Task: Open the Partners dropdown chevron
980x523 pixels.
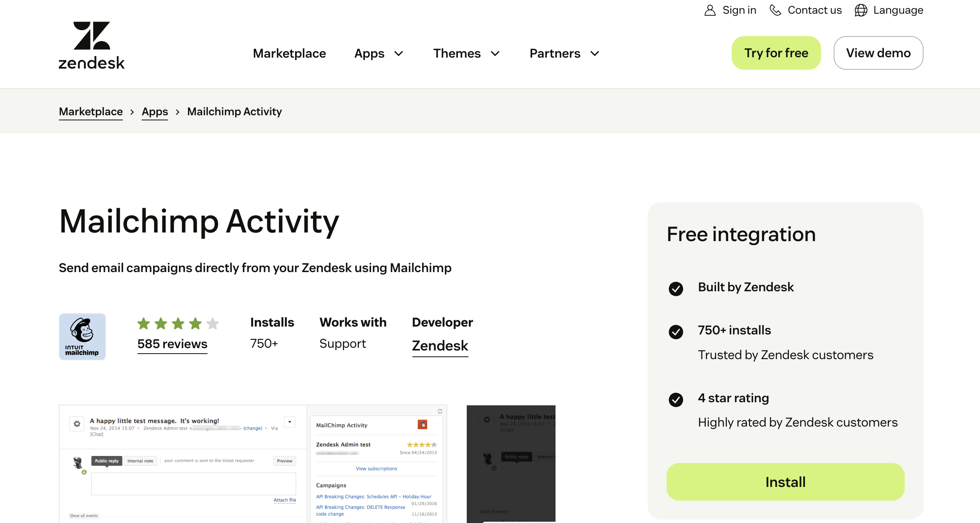Action: 594,54
